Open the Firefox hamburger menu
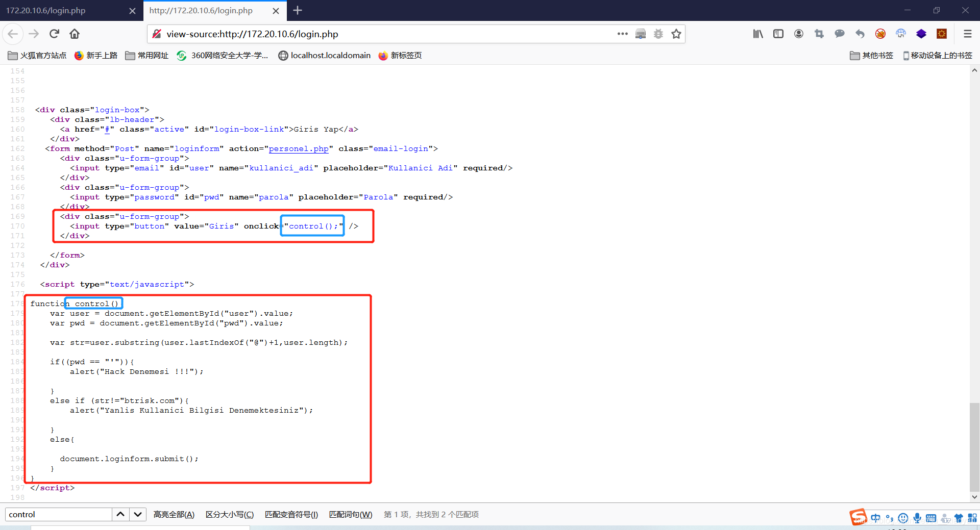Screen dimensions: 980x530 click(967, 34)
